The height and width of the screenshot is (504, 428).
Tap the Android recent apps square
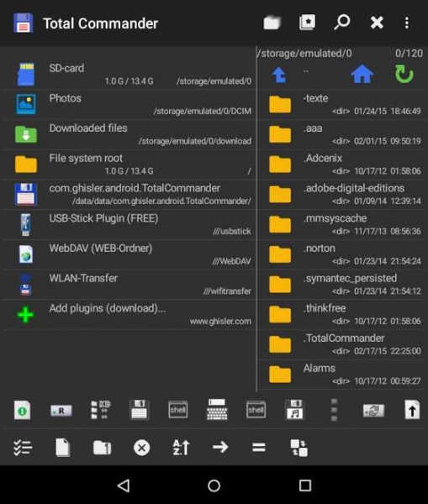305,486
